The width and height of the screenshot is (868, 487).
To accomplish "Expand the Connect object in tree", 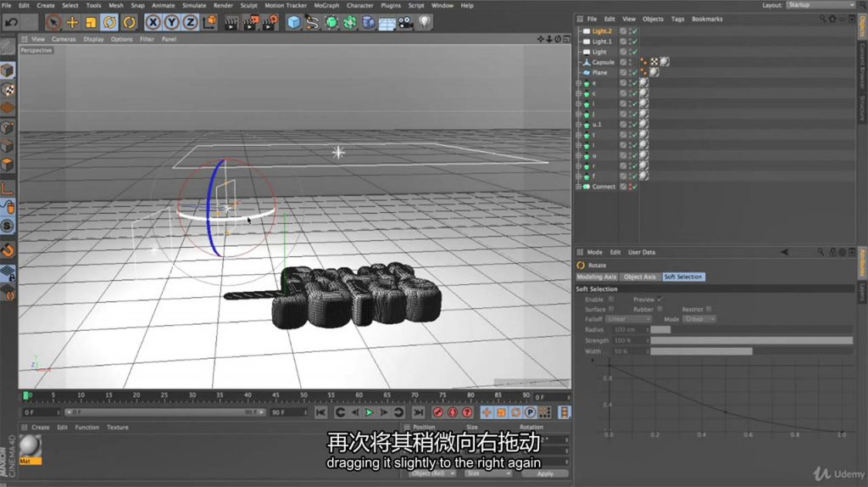I will pyautogui.click(x=578, y=187).
